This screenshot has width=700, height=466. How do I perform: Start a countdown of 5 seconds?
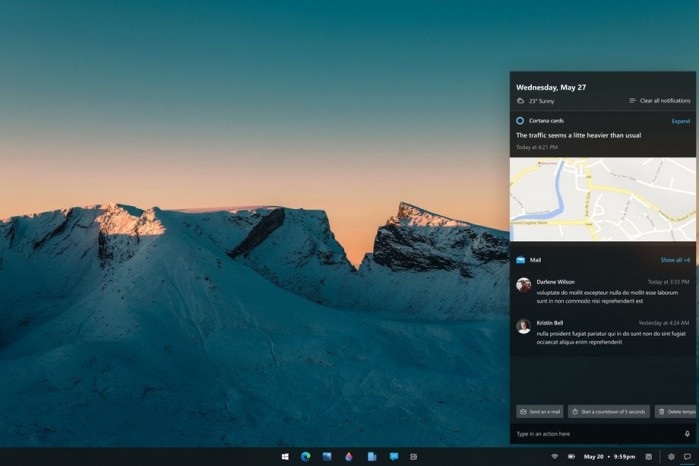pyautogui.click(x=609, y=411)
